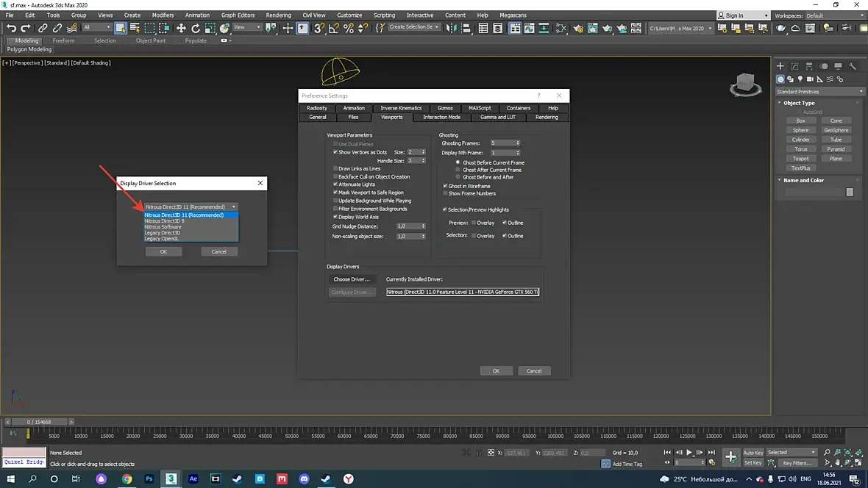This screenshot has height=488, width=868.
Task: Click the large Set Keys plus icon
Action: click(x=730, y=457)
